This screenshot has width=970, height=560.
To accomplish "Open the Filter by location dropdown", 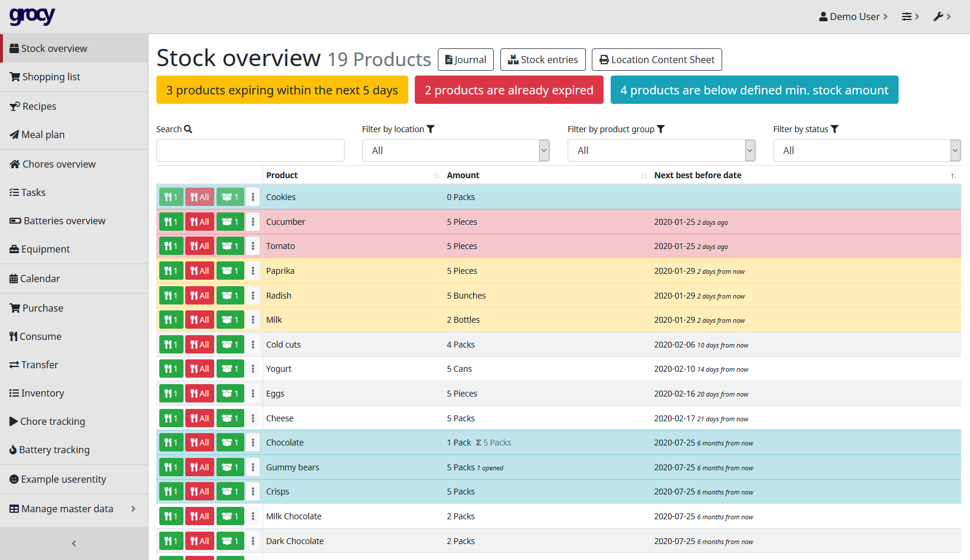I will [x=455, y=150].
